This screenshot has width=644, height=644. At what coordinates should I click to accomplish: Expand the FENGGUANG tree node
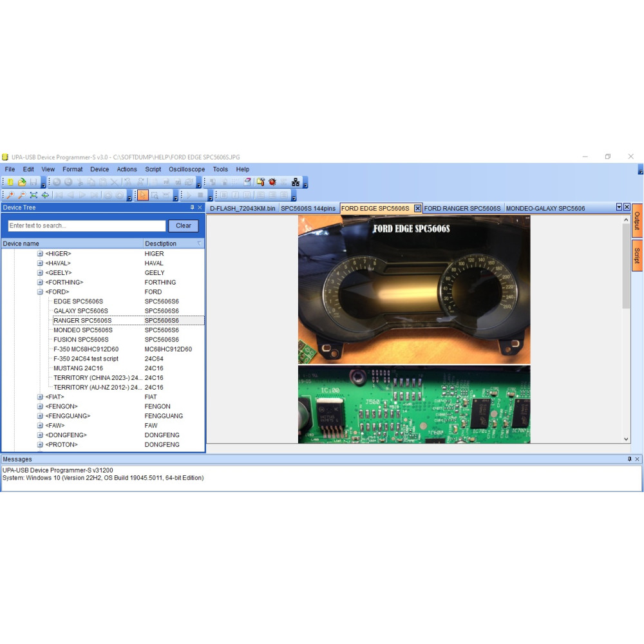(40, 415)
